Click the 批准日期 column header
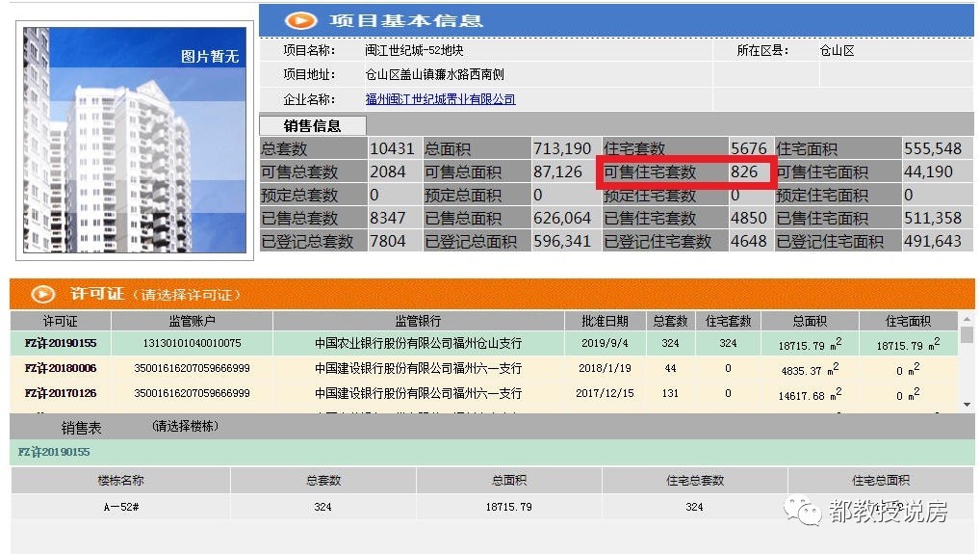The width and height of the screenshot is (980, 554). (x=605, y=322)
